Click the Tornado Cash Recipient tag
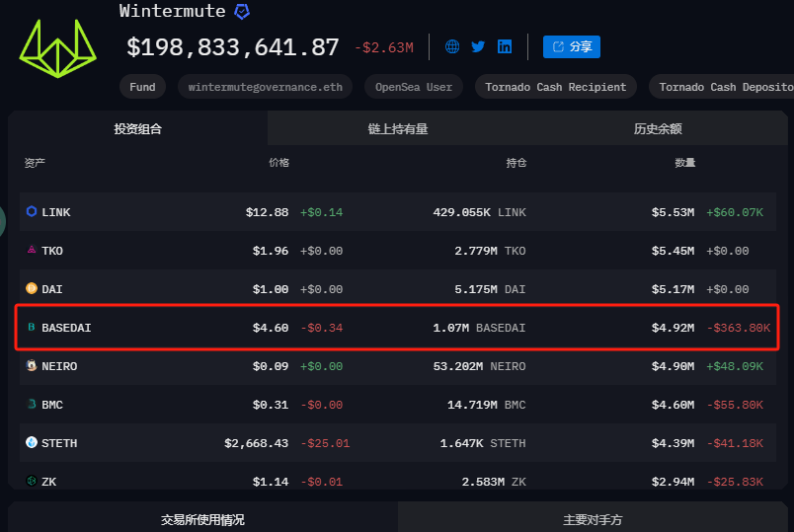 [x=555, y=87]
